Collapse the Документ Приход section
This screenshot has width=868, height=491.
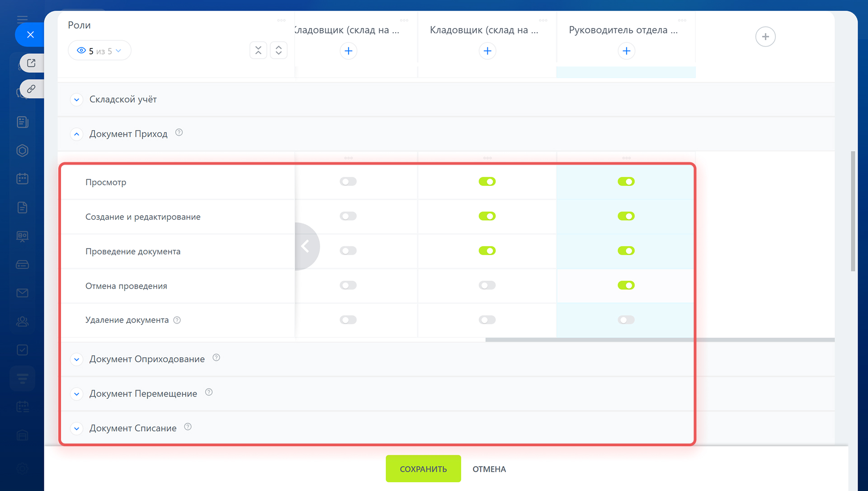coord(77,134)
